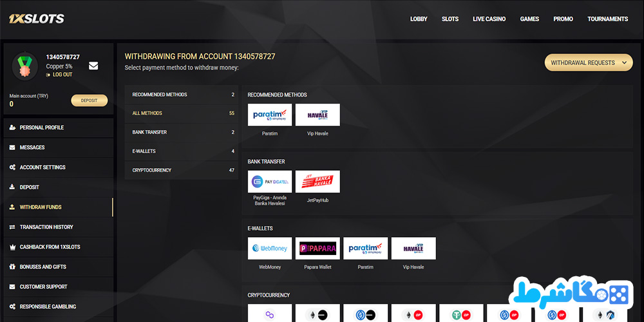Choose the Polygon cryptocurrency tile

(x=270, y=313)
